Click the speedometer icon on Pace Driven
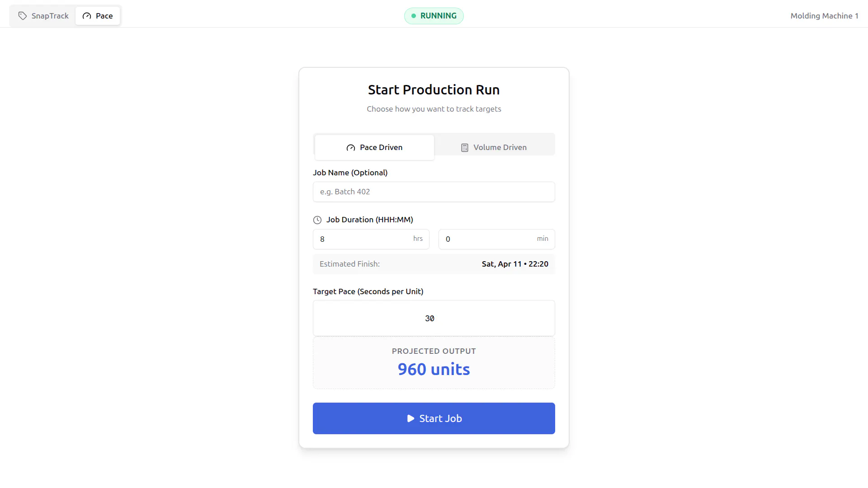 351,148
